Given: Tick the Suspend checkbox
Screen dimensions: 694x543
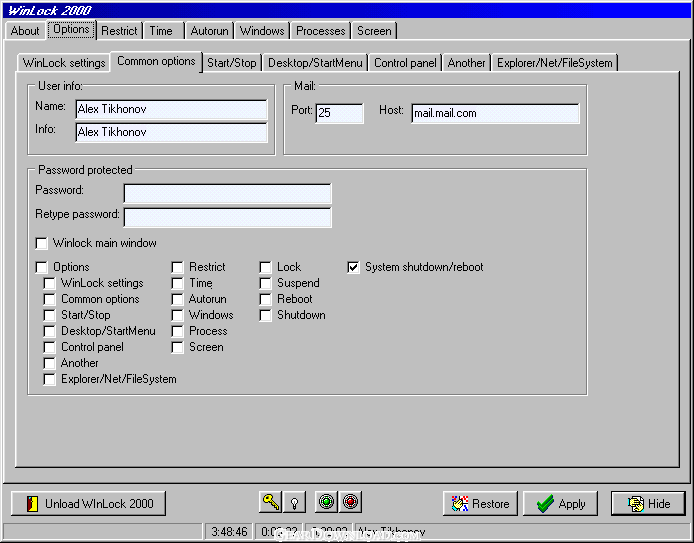Looking at the screenshot, I should [x=266, y=283].
